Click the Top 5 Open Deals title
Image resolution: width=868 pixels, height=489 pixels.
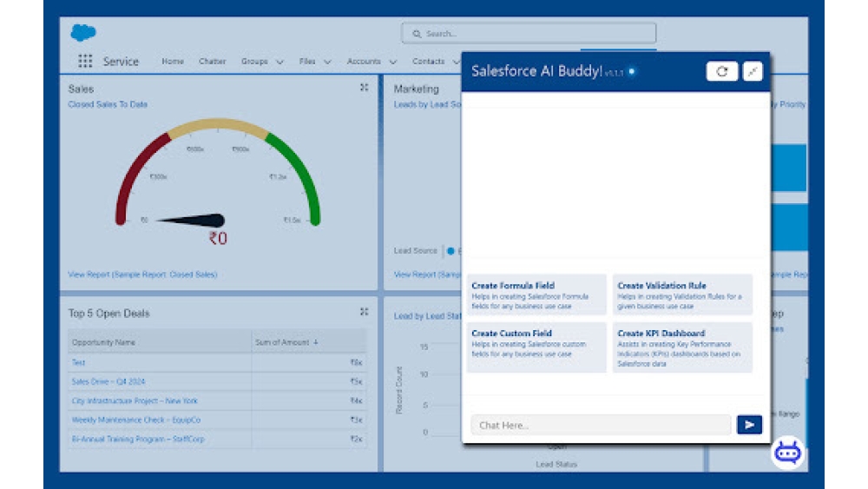(109, 314)
